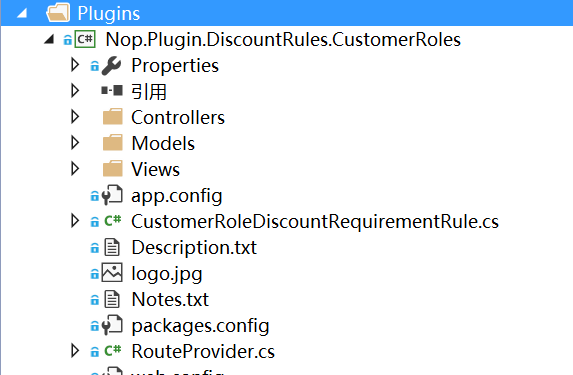Image resolution: width=573 pixels, height=375 pixels.
Task: Click the Controllers folder icon
Action: (113, 117)
